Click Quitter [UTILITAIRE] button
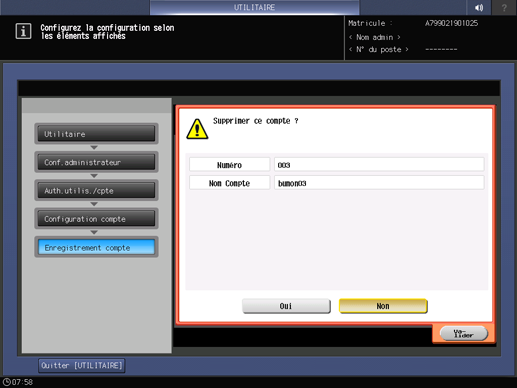Screen dimensions: 517x388 pos(82,366)
